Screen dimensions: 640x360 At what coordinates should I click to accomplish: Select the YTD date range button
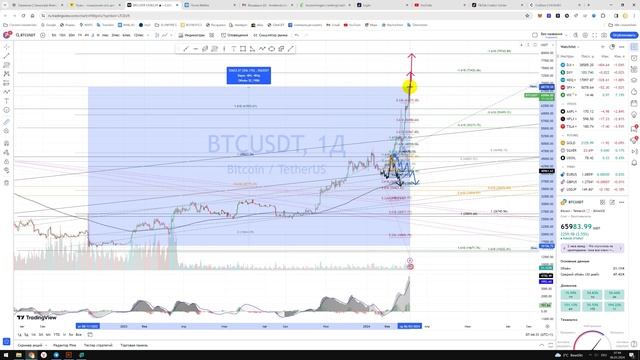coord(56,335)
